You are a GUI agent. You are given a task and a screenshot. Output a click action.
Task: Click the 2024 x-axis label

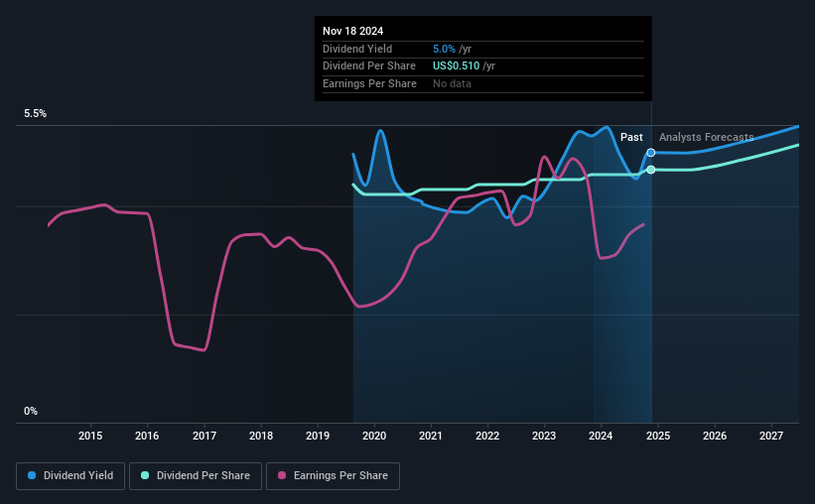601,436
